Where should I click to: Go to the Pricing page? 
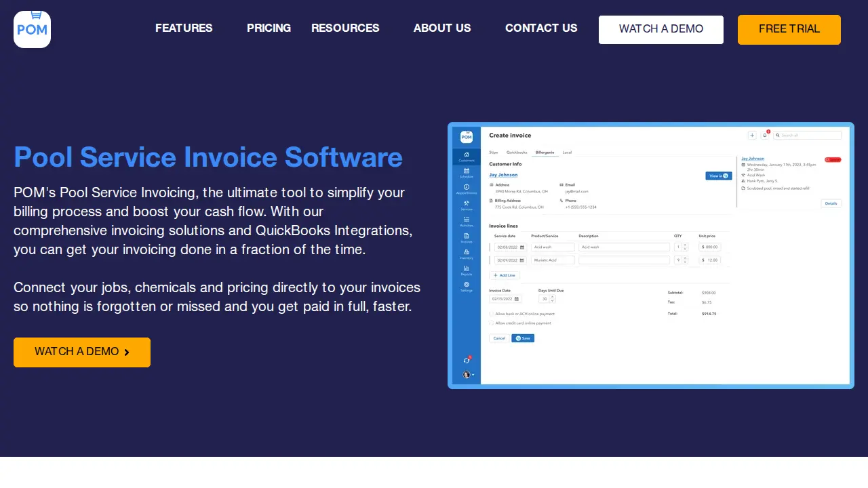[269, 28]
